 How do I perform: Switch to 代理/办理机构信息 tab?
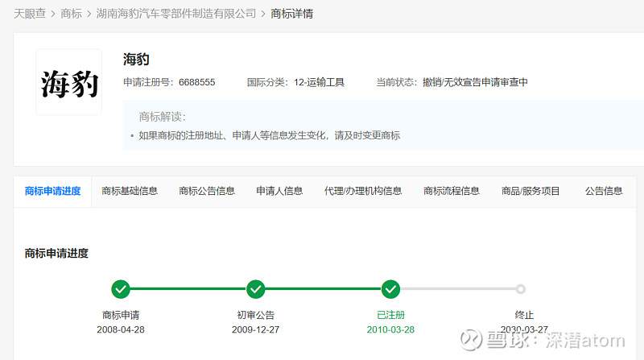(363, 191)
